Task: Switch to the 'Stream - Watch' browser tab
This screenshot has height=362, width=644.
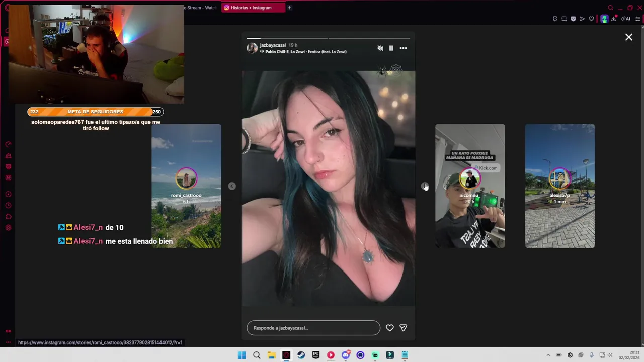Action: pos(200,8)
